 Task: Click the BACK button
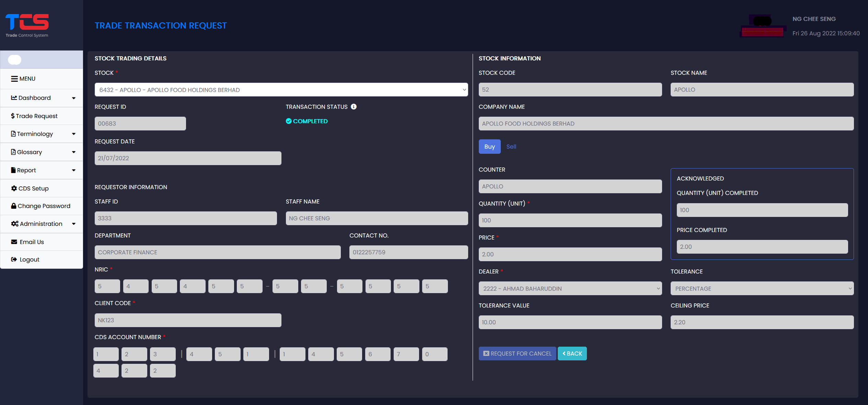point(572,354)
